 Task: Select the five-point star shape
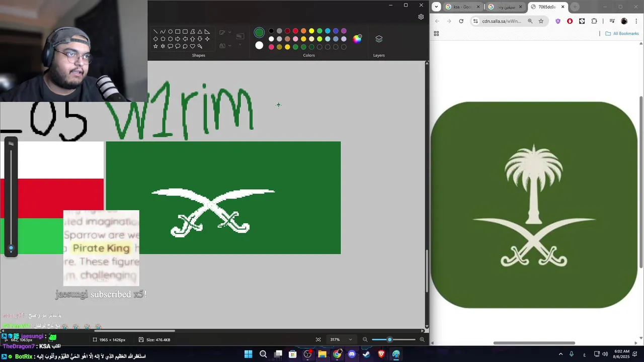point(155,46)
